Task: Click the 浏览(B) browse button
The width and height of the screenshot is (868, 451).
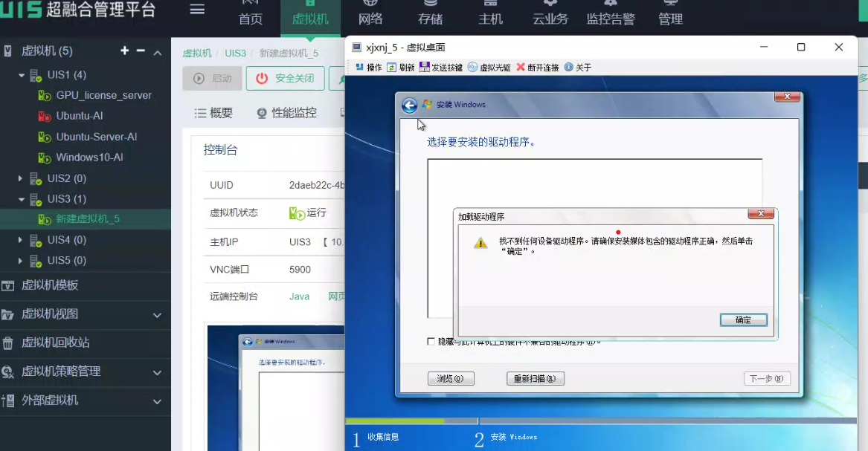Action: coord(451,379)
